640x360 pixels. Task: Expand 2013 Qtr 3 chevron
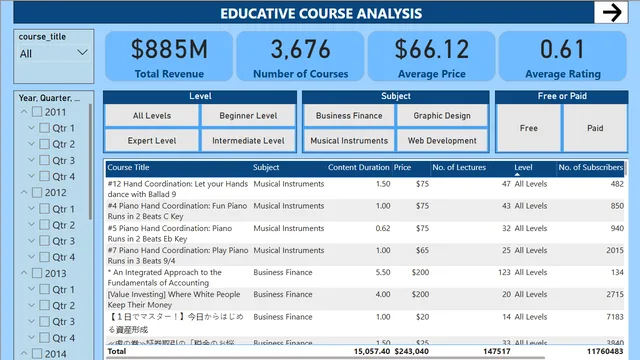coord(31,322)
